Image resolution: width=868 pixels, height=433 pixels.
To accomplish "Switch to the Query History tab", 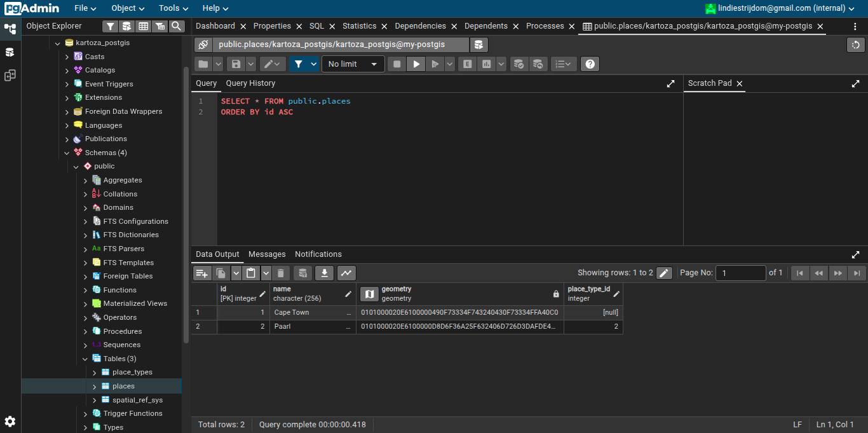I will [x=250, y=83].
